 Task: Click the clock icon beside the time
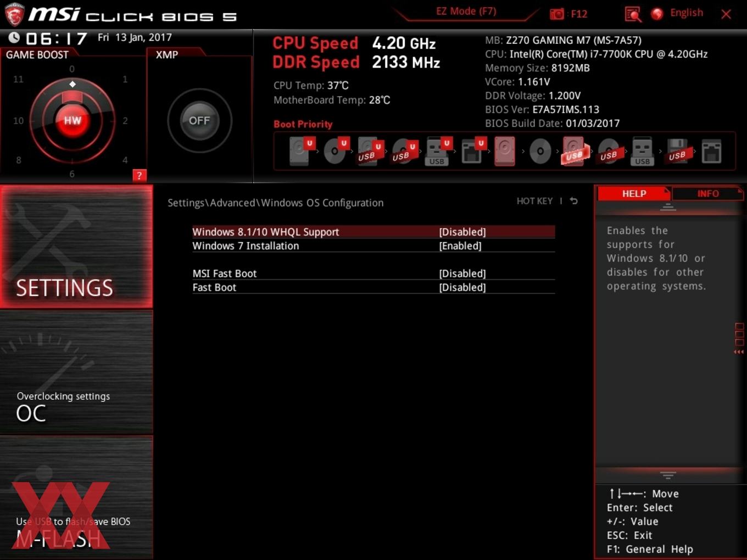[x=14, y=37]
